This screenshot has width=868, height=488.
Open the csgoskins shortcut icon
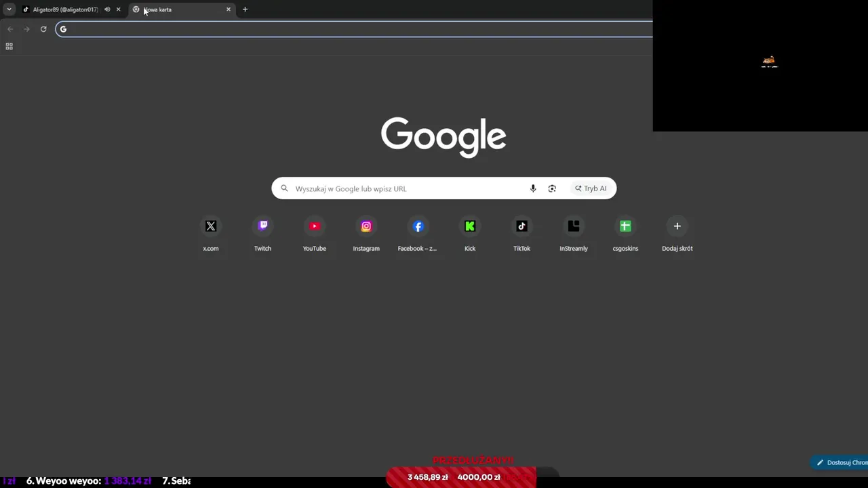625,226
